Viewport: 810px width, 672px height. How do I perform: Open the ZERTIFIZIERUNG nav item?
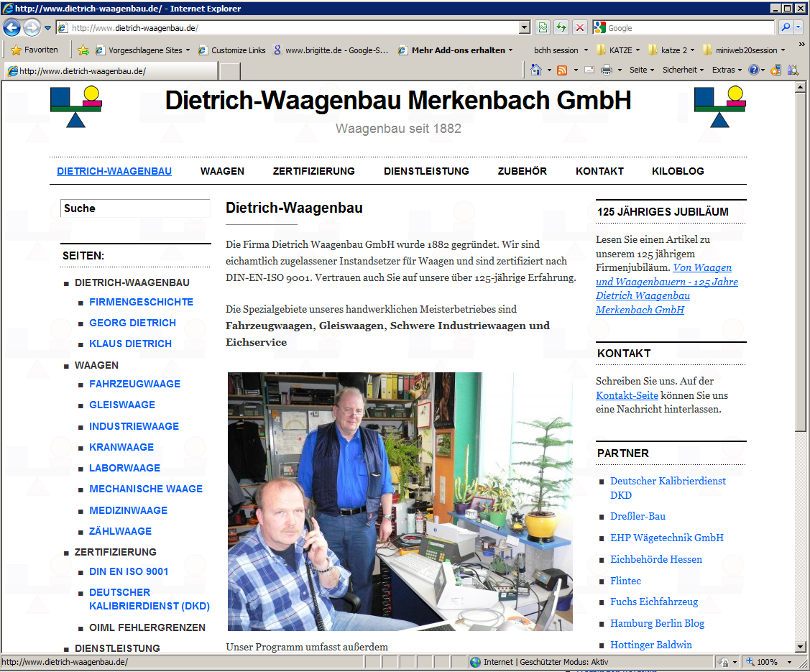coord(313,171)
